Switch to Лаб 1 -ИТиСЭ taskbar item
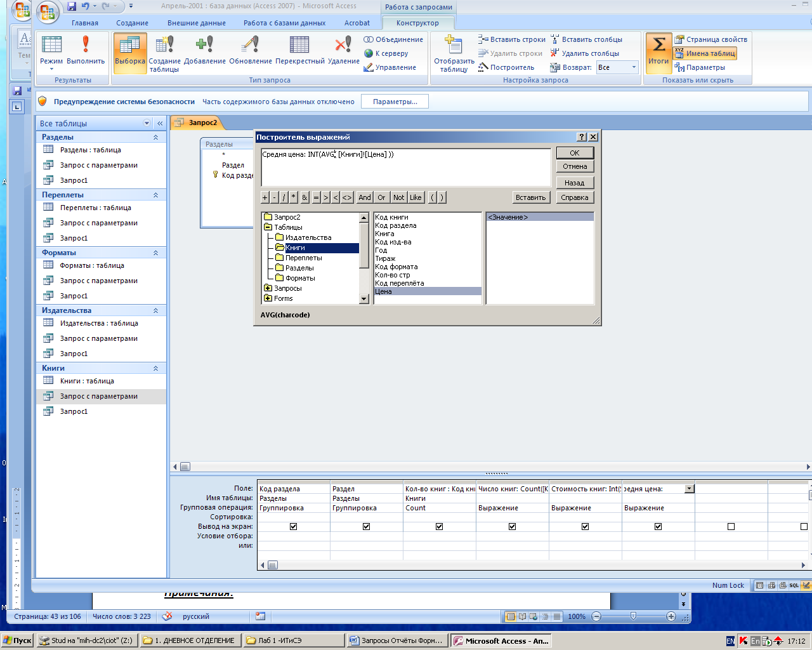 point(294,640)
